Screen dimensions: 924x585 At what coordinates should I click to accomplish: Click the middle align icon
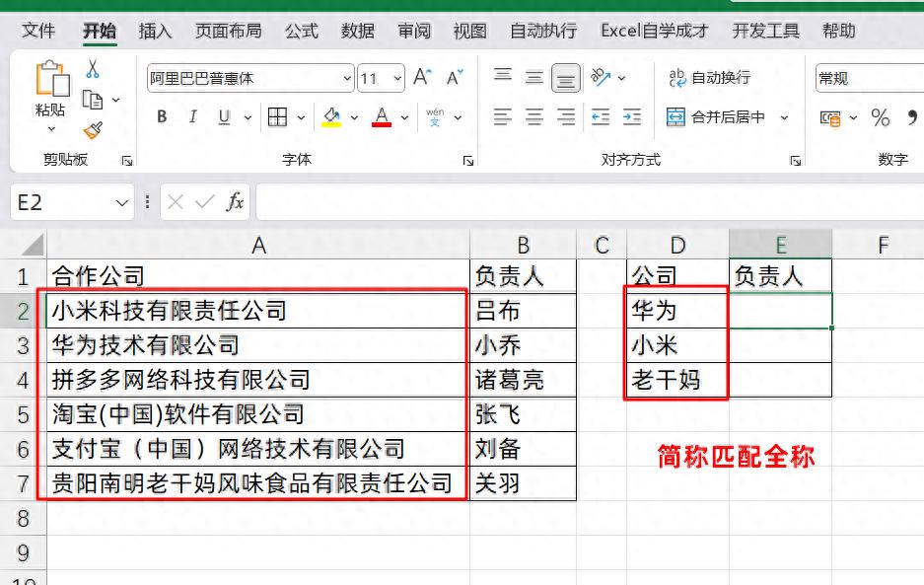(534, 77)
